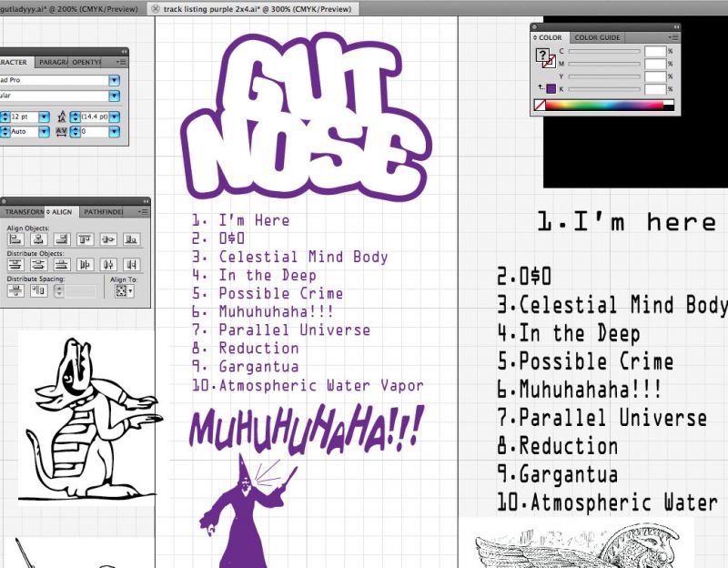Close the track listing purple document tab

[156, 8]
